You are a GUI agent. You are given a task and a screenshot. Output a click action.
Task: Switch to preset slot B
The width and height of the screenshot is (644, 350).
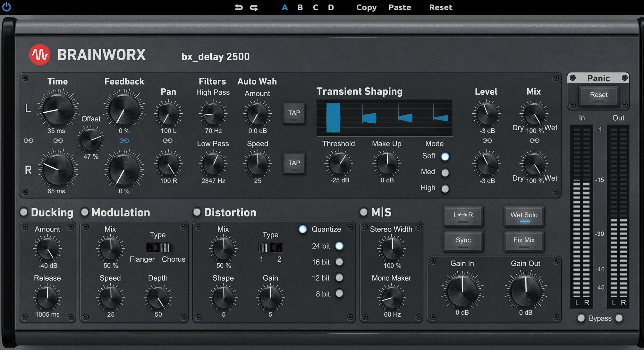pos(300,7)
